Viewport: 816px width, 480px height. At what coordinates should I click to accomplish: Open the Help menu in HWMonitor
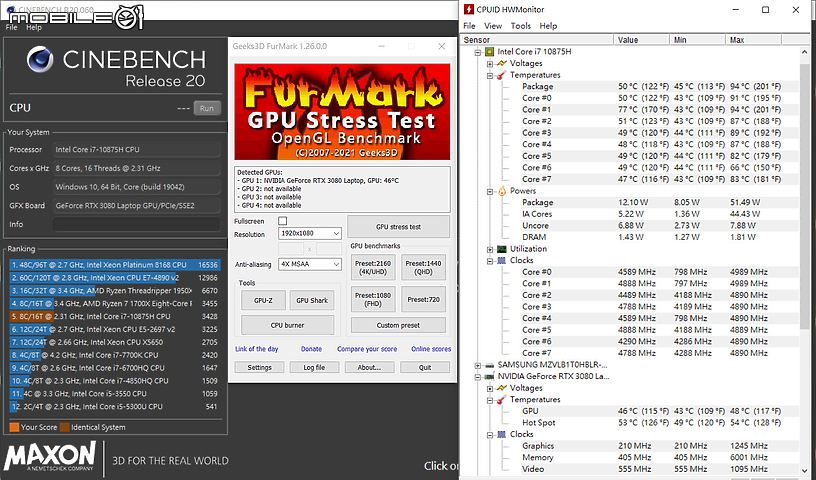[548, 26]
